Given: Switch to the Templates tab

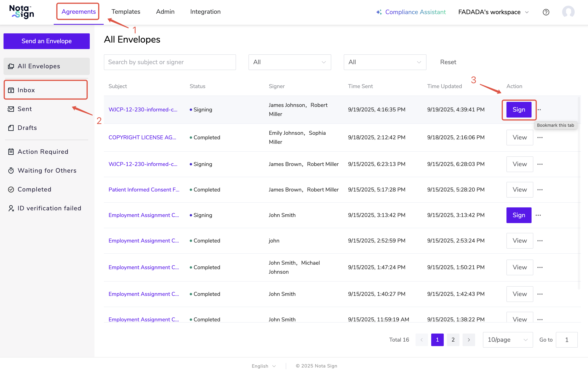Looking at the screenshot, I should (x=126, y=12).
